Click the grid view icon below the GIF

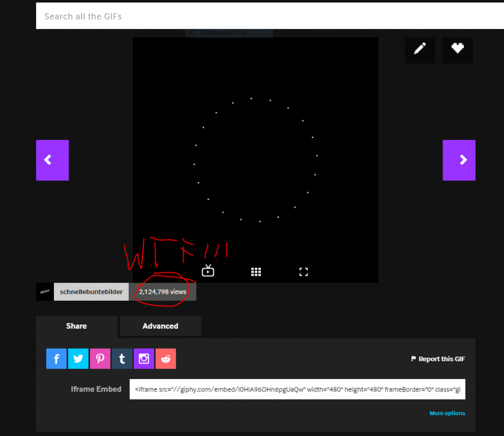(256, 272)
